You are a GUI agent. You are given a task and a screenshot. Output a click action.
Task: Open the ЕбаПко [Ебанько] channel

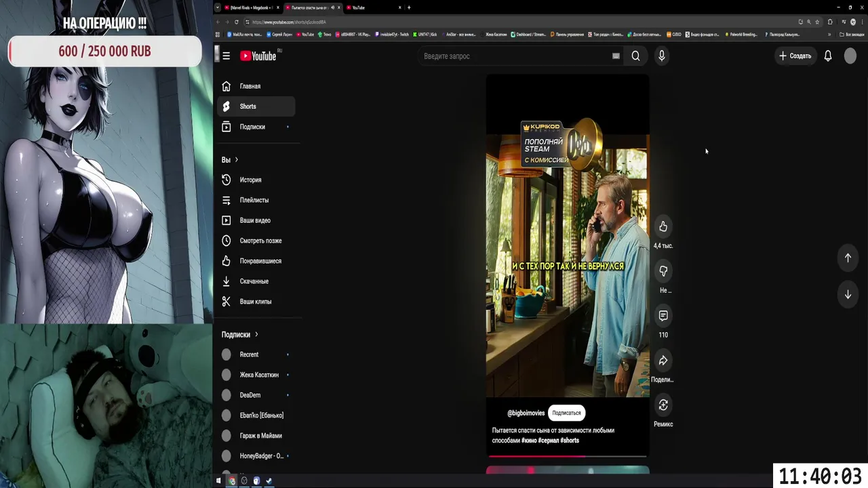[256, 415]
